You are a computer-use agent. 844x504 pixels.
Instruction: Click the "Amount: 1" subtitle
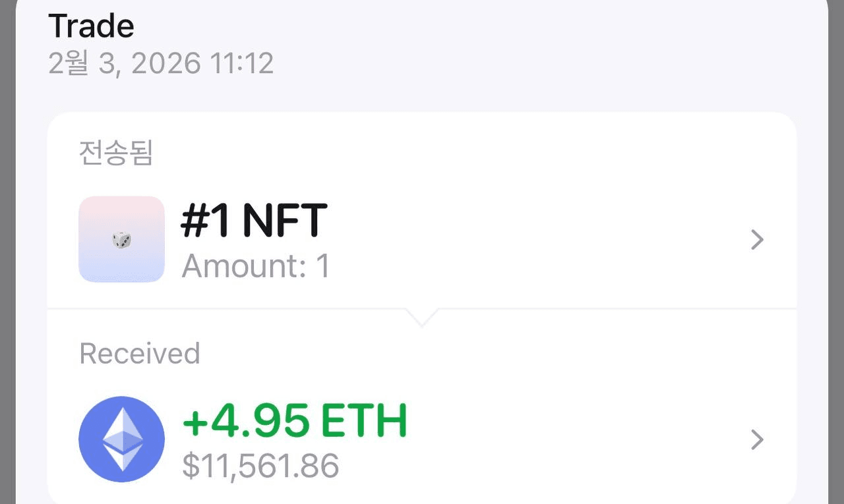[x=256, y=266]
